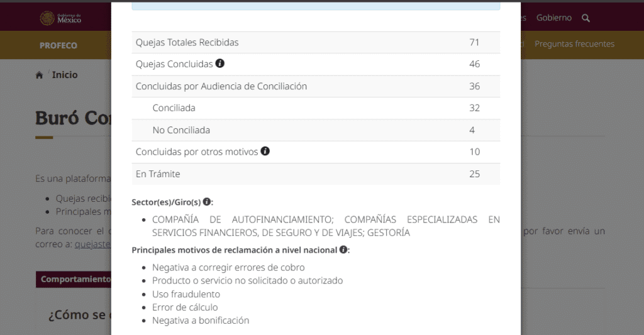Click the Uso fraudulento list item
The image size is (644, 335).
(x=186, y=294)
